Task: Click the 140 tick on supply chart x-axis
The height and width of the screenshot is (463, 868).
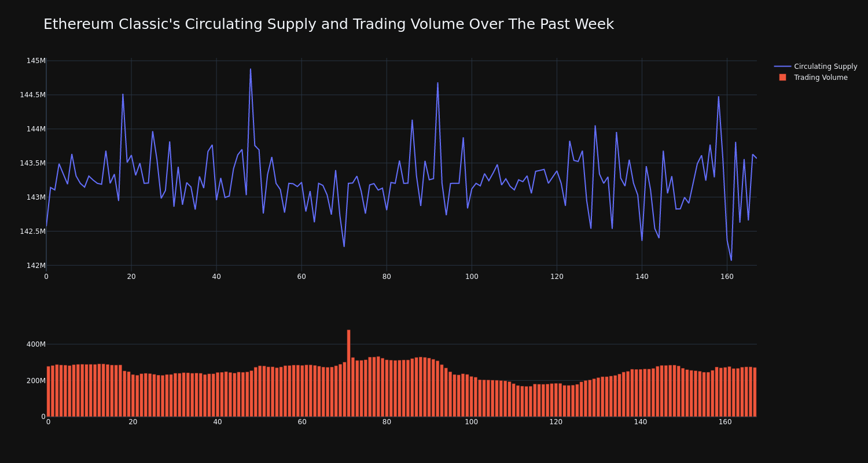Action: point(642,277)
